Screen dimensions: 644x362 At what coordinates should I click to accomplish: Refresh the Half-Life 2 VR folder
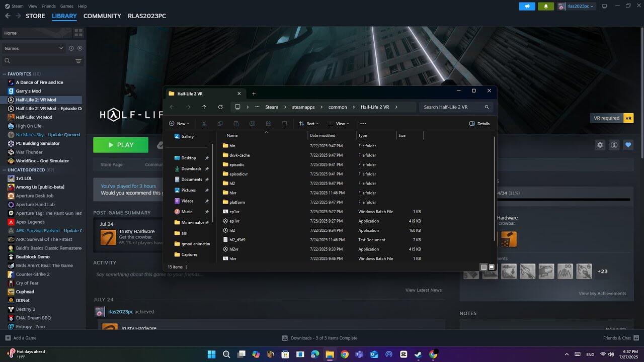coord(220,107)
